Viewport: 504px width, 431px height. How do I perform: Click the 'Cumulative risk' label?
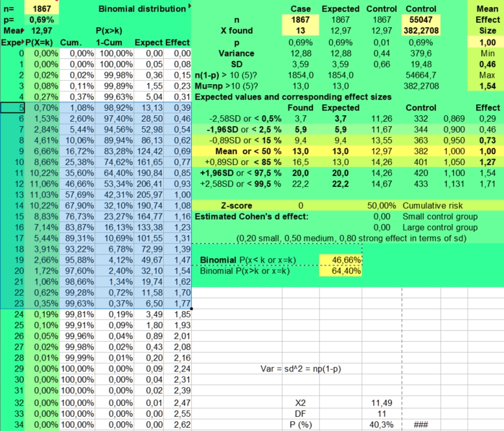tap(433, 206)
